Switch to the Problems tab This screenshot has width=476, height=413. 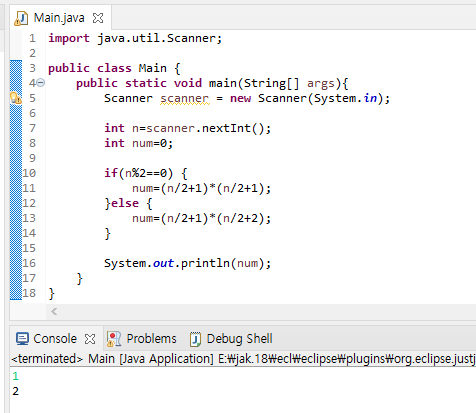click(151, 339)
